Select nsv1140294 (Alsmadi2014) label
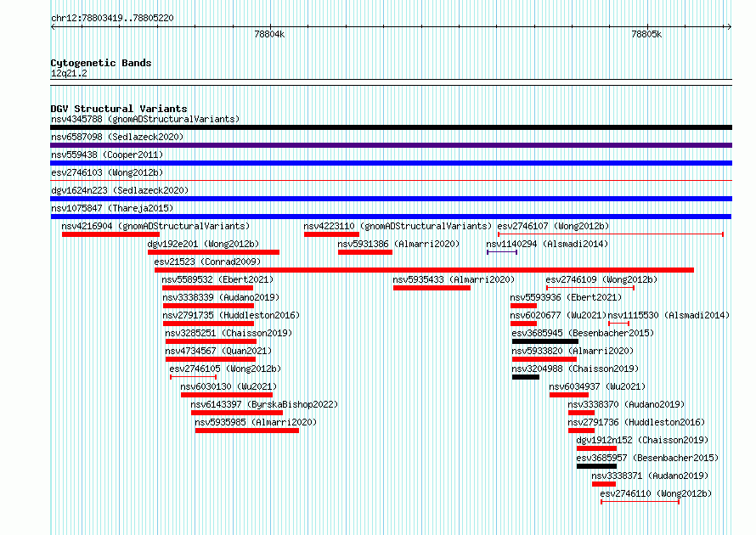This screenshot has width=756, height=535. click(x=547, y=244)
